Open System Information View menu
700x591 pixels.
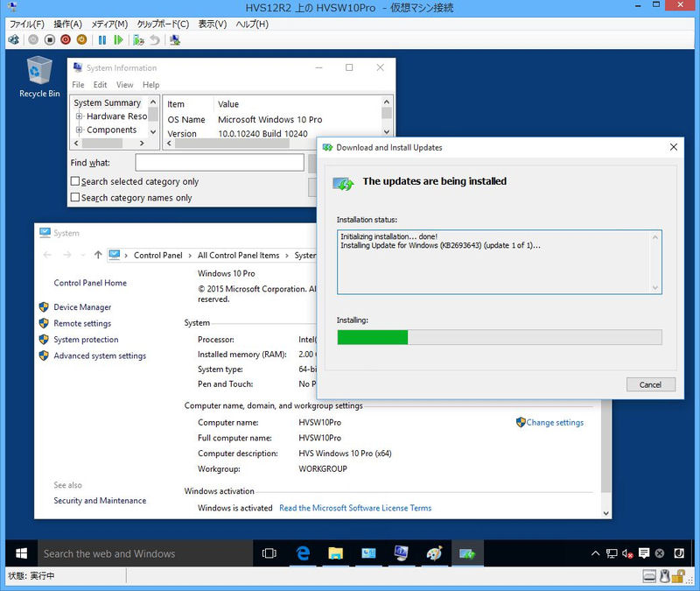click(124, 85)
